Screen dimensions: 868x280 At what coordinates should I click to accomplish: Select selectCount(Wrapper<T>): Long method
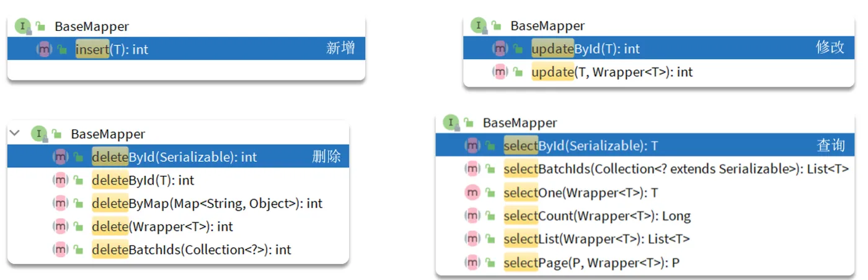(x=597, y=216)
